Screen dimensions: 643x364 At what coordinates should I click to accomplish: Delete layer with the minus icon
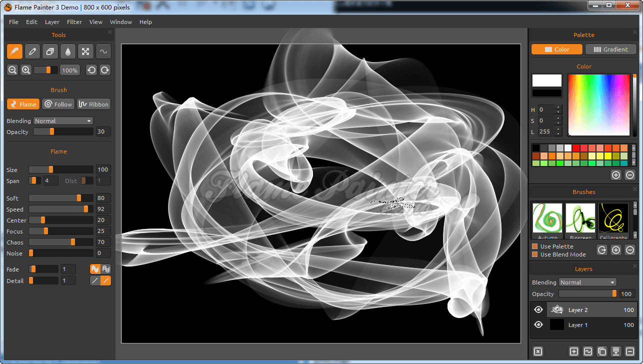pyautogui.click(x=629, y=351)
